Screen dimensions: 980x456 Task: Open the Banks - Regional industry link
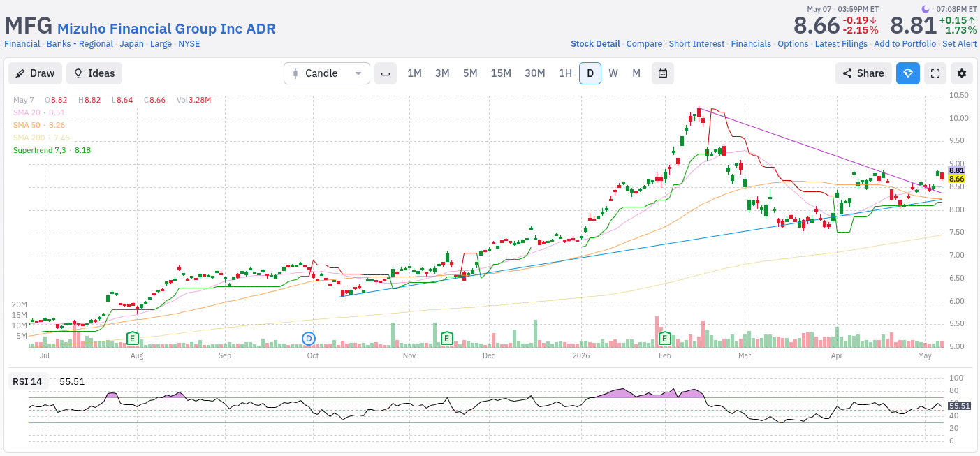(x=80, y=43)
